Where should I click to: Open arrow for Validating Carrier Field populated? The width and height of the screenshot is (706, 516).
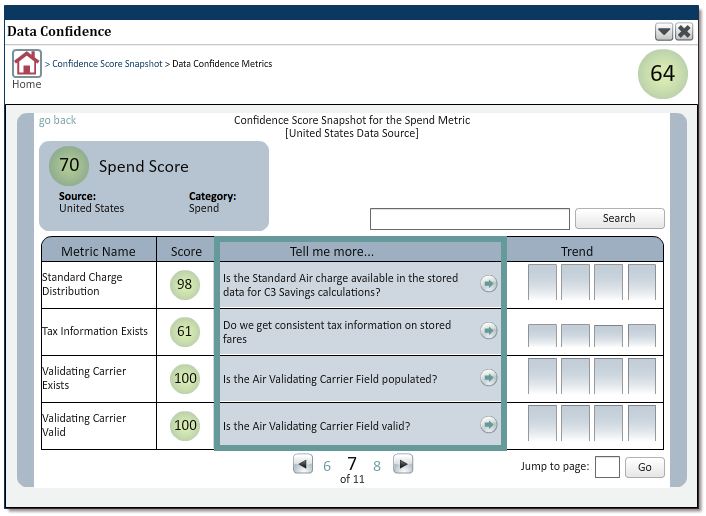click(x=488, y=377)
